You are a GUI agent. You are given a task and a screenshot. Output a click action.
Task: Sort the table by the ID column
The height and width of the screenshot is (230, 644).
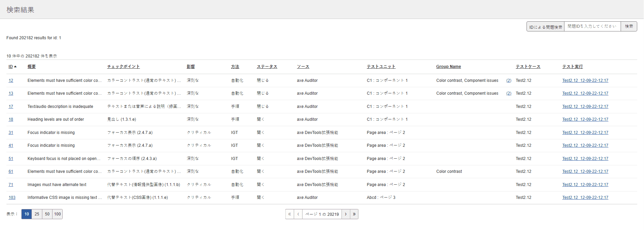coord(11,67)
